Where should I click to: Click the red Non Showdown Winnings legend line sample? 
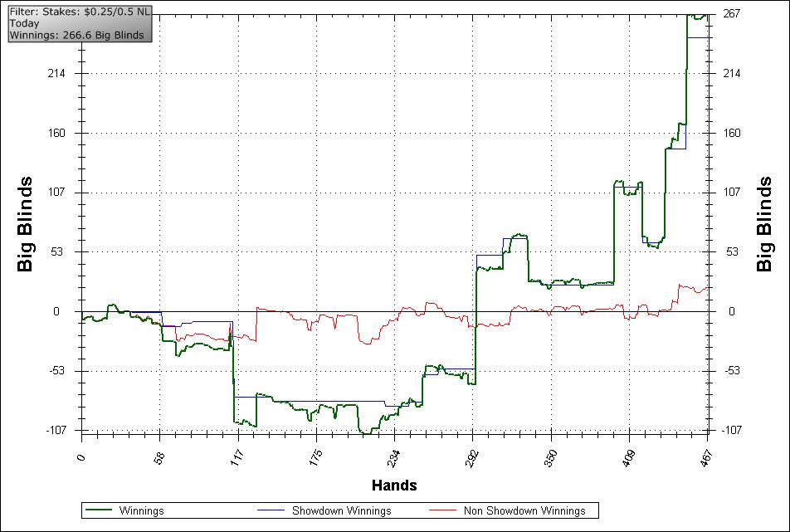click(x=441, y=510)
